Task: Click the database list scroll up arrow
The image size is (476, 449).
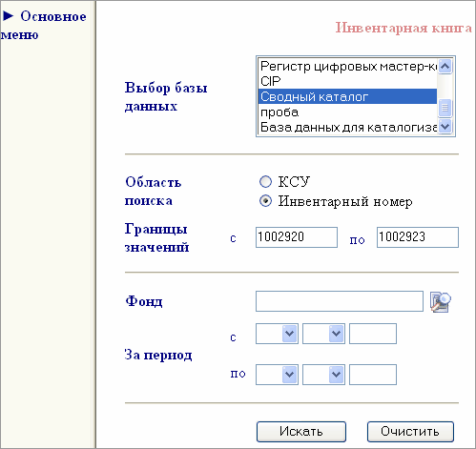Action: pos(445,66)
